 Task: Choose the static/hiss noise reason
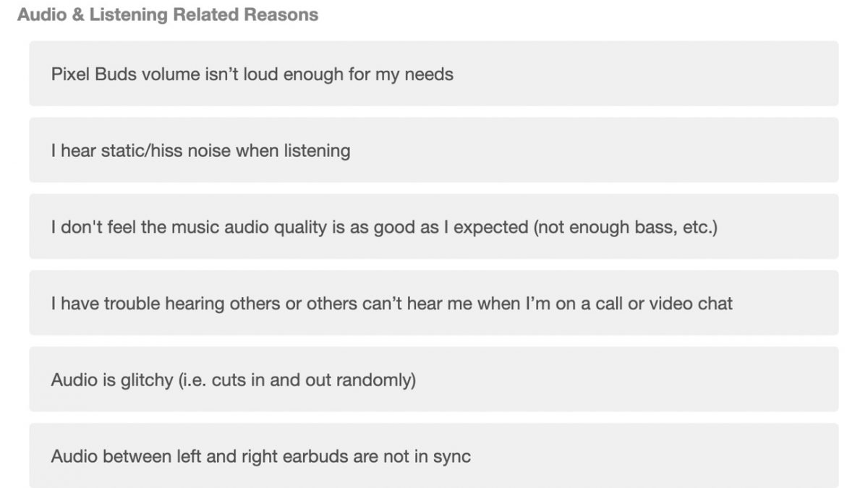(433, 150)
